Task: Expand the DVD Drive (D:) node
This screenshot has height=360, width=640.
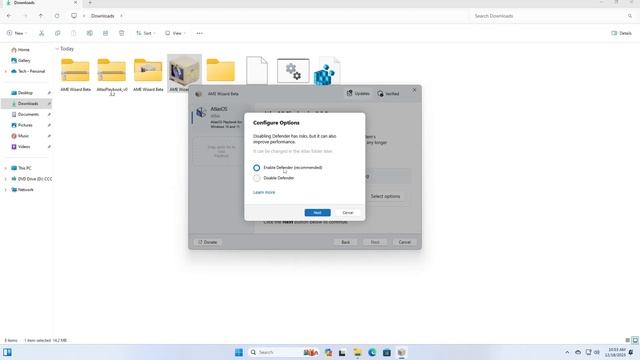Action: pyautogui.click(x=6, y=179)
